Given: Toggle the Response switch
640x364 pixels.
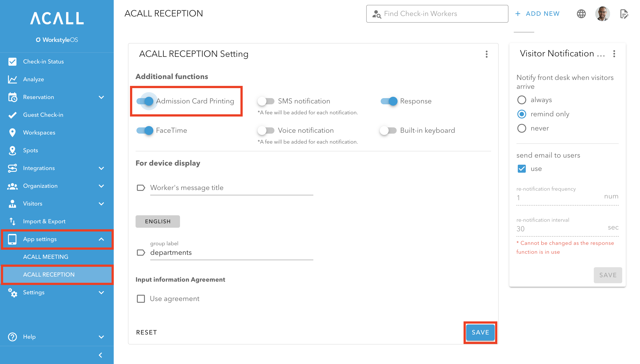Looking at the screenshot, I should (389, 101).
